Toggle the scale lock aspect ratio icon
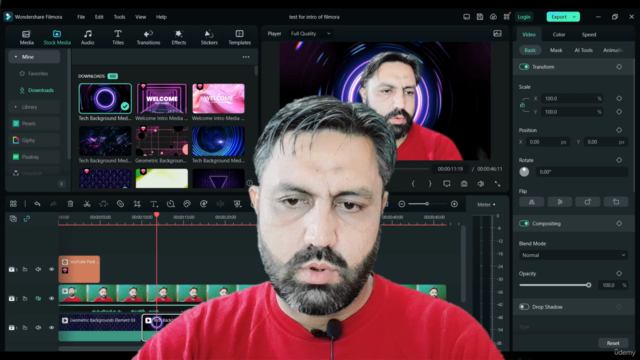This screenshot has width=640, height=360. [x=522, y=105]
